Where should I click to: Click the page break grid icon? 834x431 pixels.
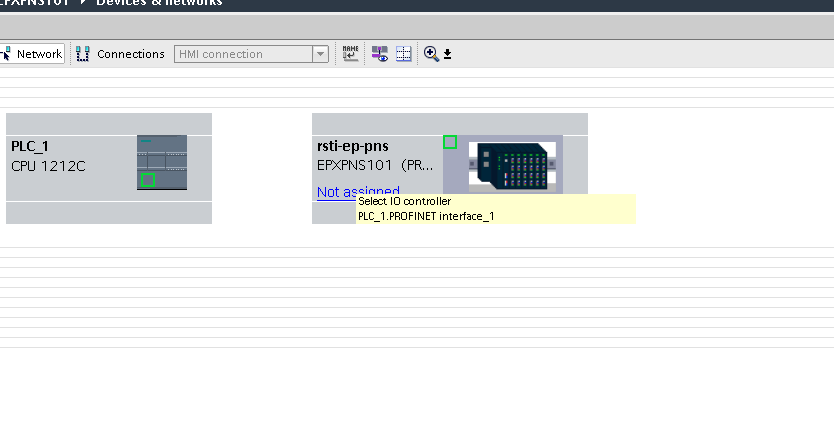404,54
